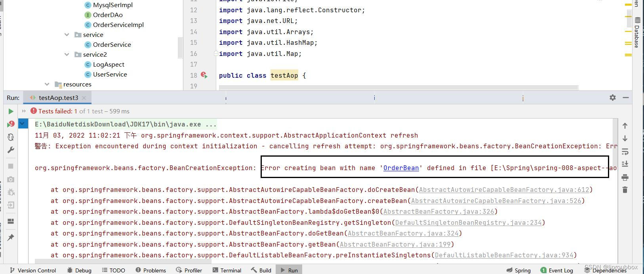
Task: Select OrderService class in tree
Action: [112, 44]
